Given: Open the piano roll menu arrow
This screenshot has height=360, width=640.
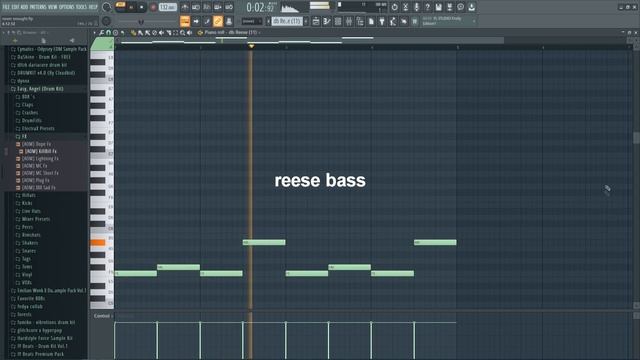Looking at the screenshot, I should (95, 32).
